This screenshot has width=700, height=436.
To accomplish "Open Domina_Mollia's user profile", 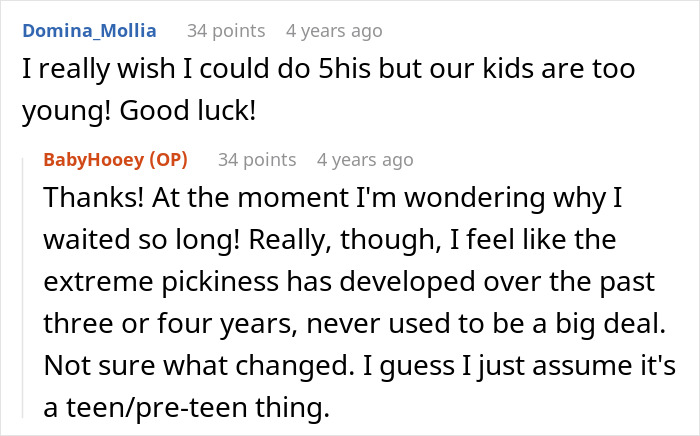I will [89, 31].
